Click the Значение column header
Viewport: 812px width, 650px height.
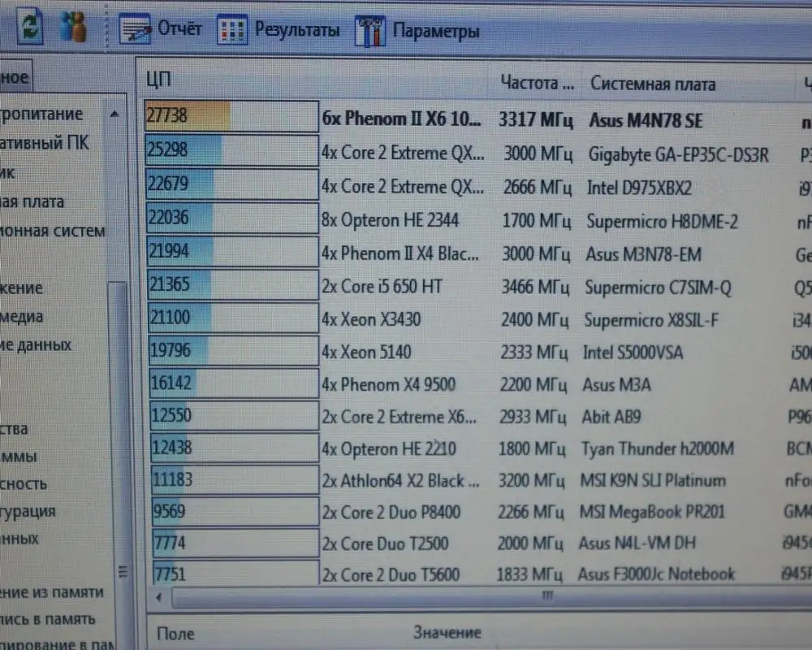point(447,632)
